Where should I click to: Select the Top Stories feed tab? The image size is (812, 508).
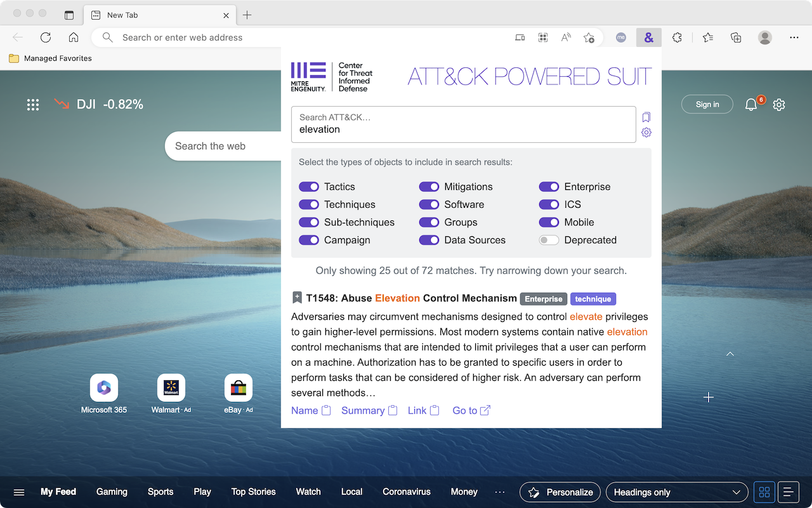pos(254,492)
